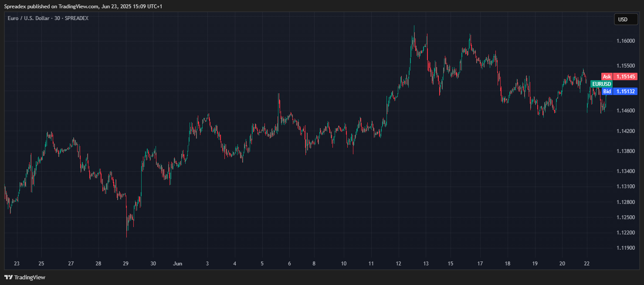Click the 1.11900 price axis label
The image size is (644, 285).
pyautogui.click(x=626, y=248)
